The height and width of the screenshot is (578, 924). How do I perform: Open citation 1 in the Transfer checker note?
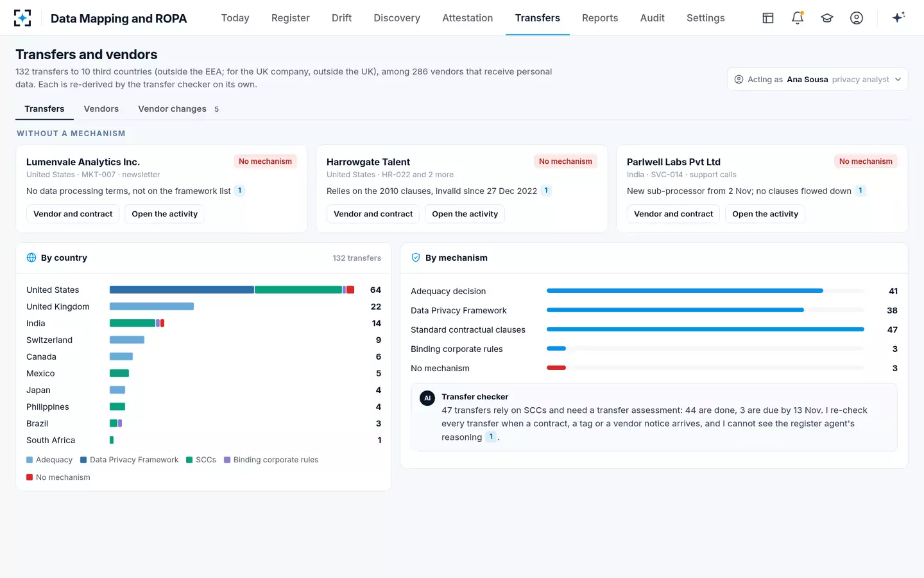click(491, 437)
